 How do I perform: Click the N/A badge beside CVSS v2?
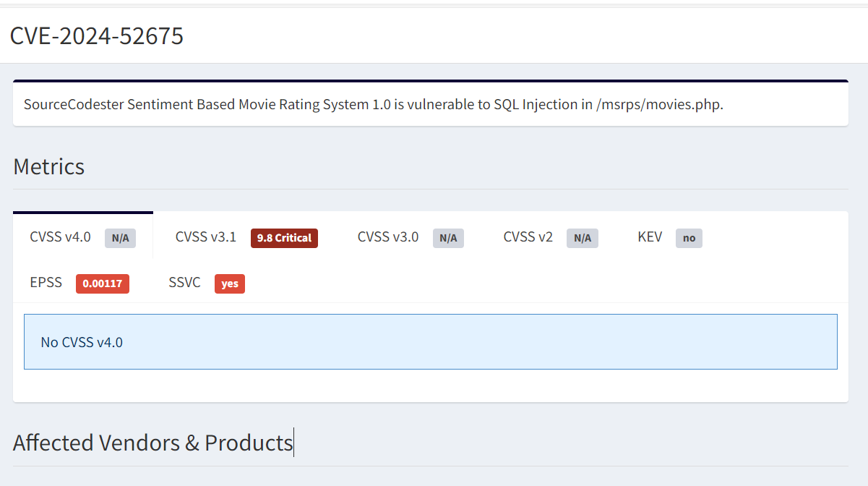tap(582, 238)
